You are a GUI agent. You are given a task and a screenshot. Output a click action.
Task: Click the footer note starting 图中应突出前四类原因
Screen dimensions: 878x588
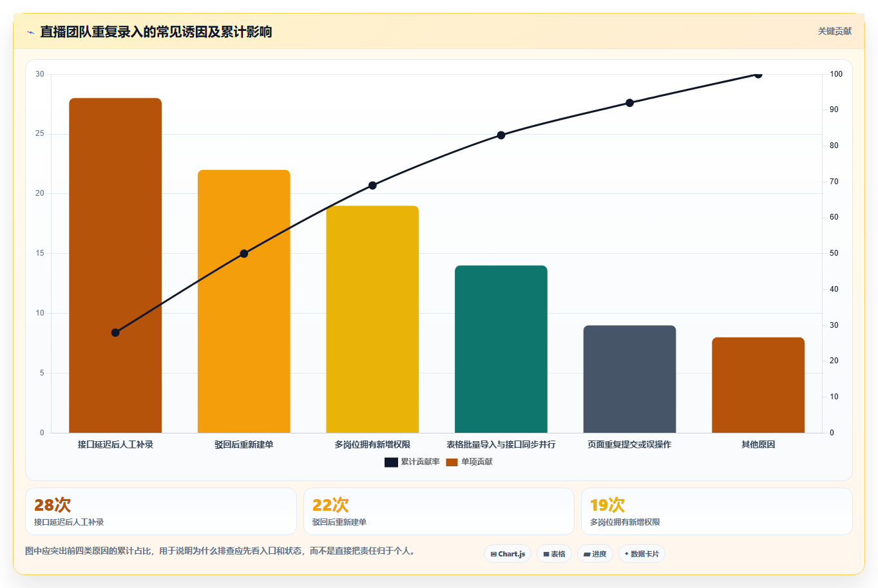[222, 551]
